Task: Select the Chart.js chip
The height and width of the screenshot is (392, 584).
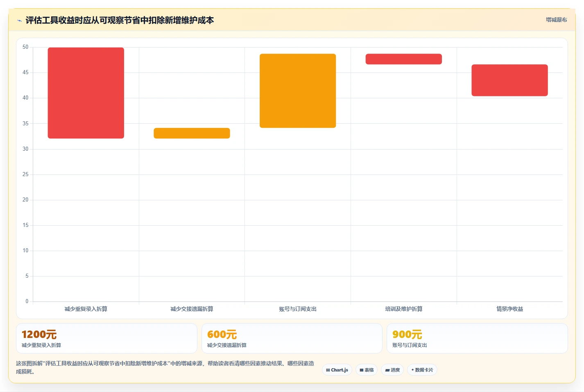Action: coord(337,370)
